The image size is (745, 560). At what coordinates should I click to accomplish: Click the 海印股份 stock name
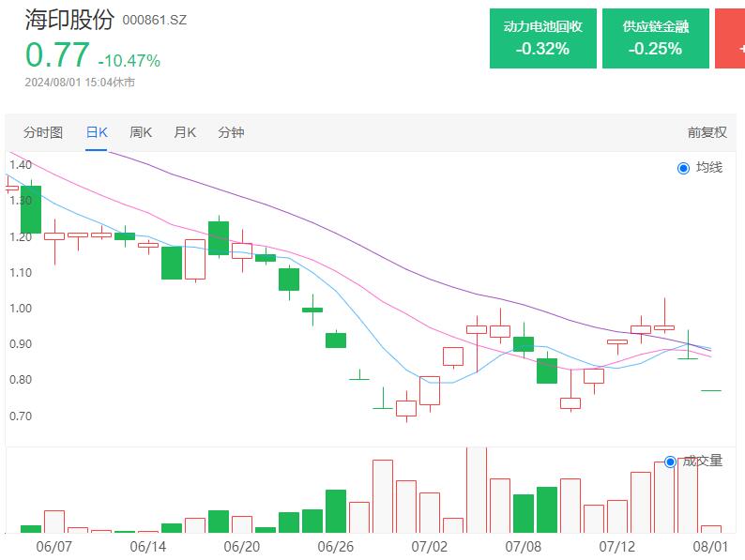tap(69, 19)
